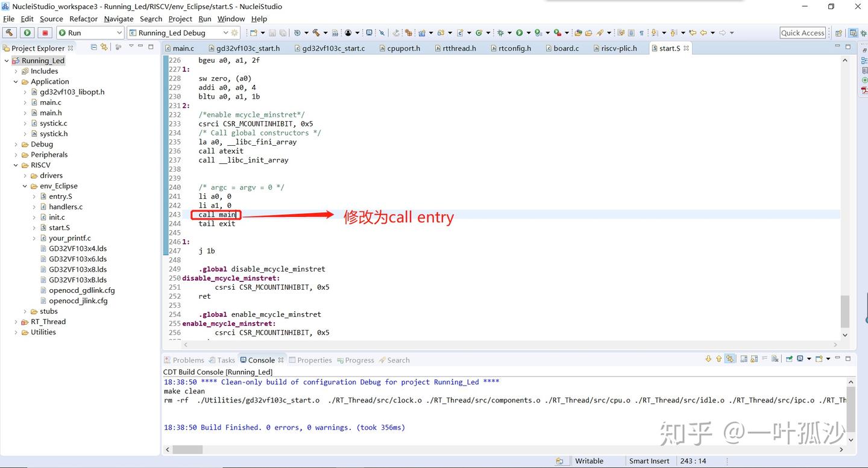The image size is (868, 468).
Task: Toggle Link with Editor in Project Explorer
Action: (x=104, y=48)
